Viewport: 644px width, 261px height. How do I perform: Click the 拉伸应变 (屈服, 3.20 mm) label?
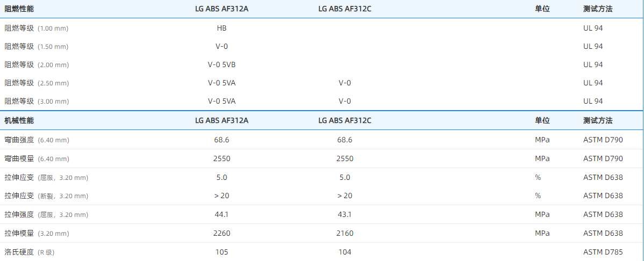pos(46,177)
